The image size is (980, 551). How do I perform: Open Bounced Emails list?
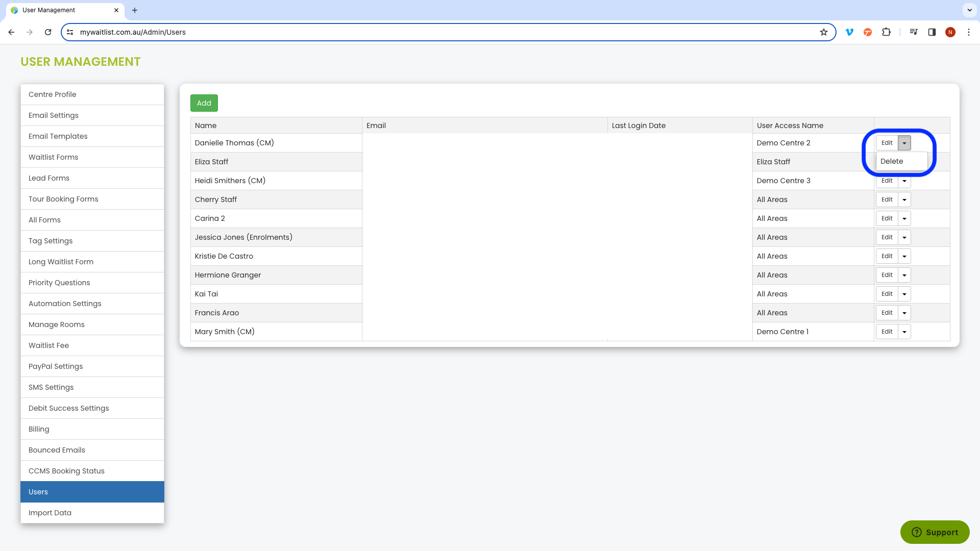click(x=92, y=450)
